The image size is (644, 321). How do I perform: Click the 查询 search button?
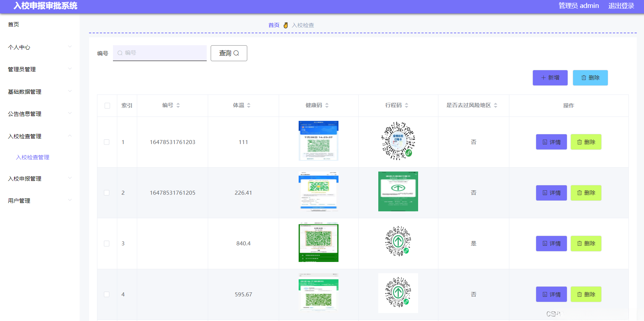229,53
